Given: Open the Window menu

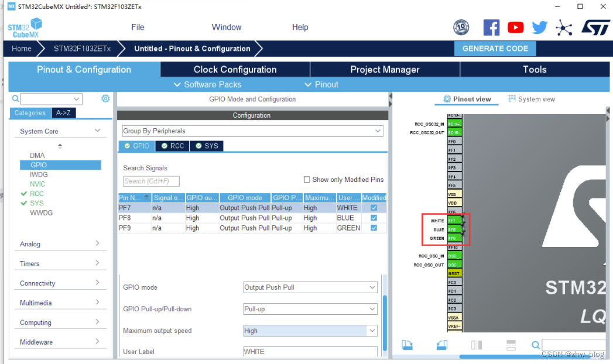Looking at the screenshot, I should coord(227,28).
